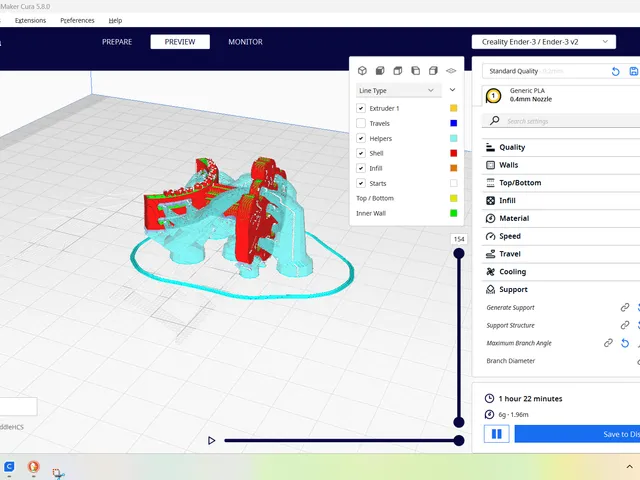Uncheck the Starts checkbox
The height and width of the screenshot is (480, 640).
pos(361,183)
